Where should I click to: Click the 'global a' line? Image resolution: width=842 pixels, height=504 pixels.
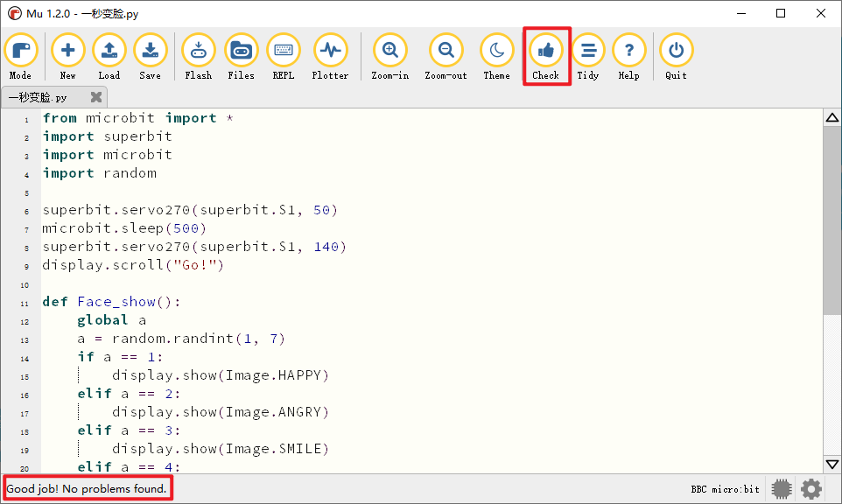(112, 320)
